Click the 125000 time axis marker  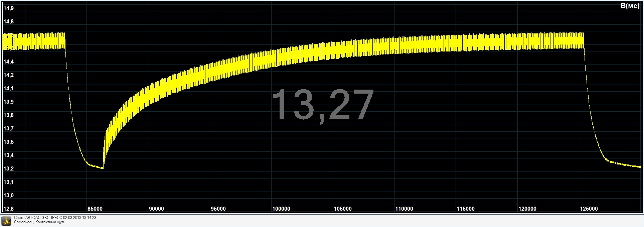[589, 209]
